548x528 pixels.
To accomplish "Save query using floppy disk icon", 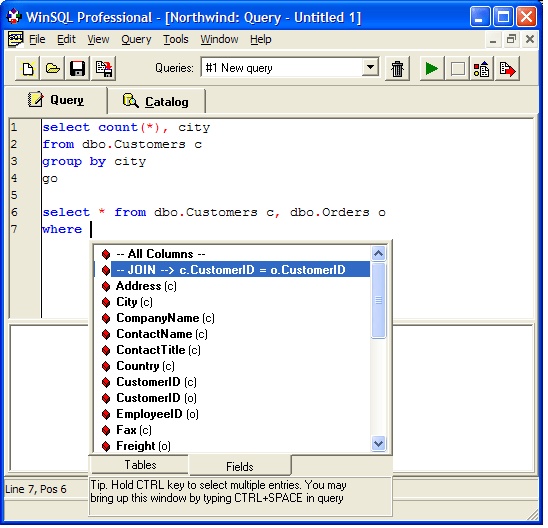I will [78, 68].
